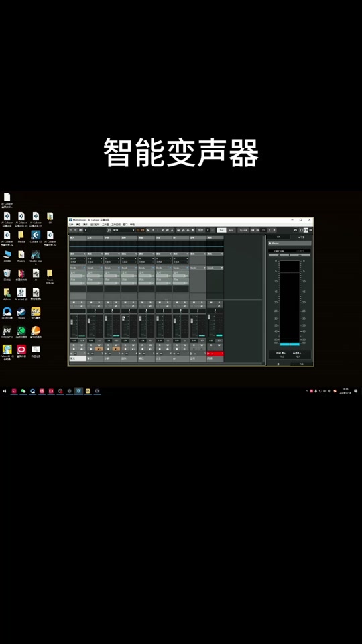Click the WeChat icon in taskbar
362x644 pixels.
click(23, 391)
